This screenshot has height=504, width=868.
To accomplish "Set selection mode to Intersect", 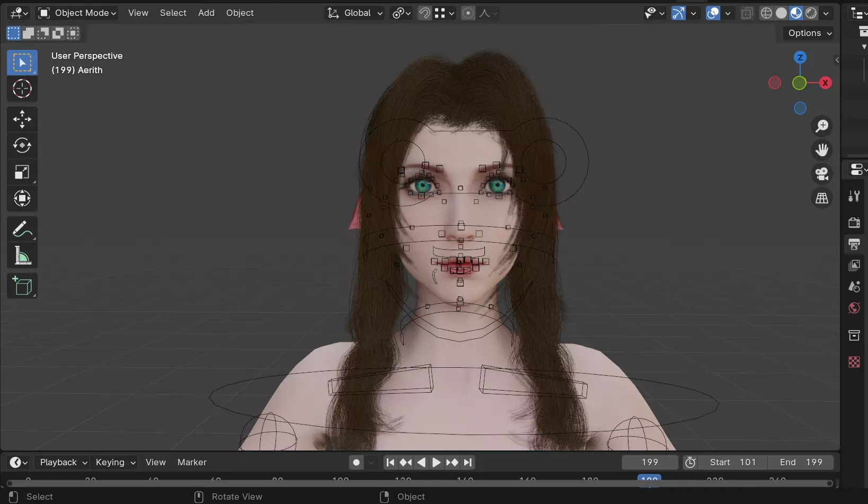I will pos(73,33).
